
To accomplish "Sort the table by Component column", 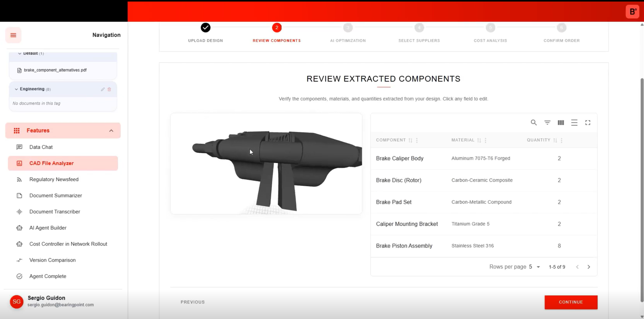I will pyautogui.click(x=410, y=140).
